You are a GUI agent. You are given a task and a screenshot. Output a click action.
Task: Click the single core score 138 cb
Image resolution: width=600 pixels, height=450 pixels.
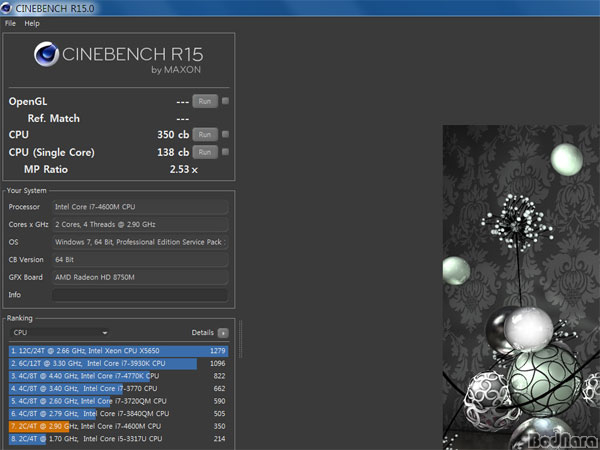pos(173,152)
